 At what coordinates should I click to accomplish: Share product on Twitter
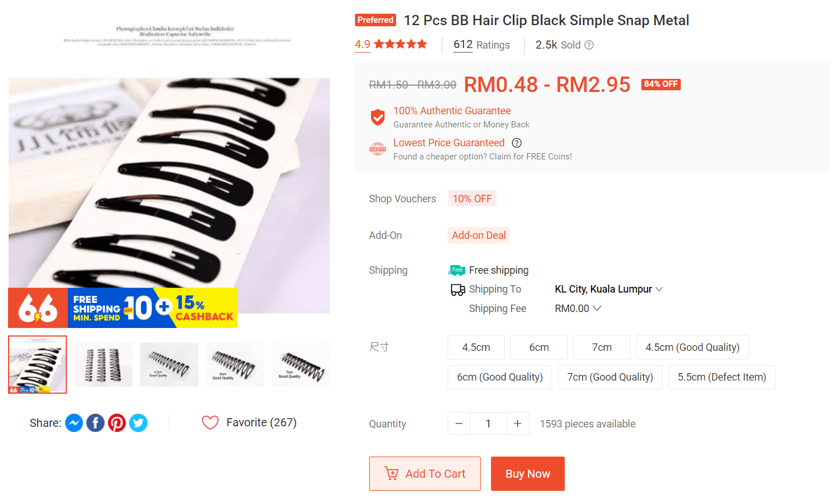click(x=138, y=423)
